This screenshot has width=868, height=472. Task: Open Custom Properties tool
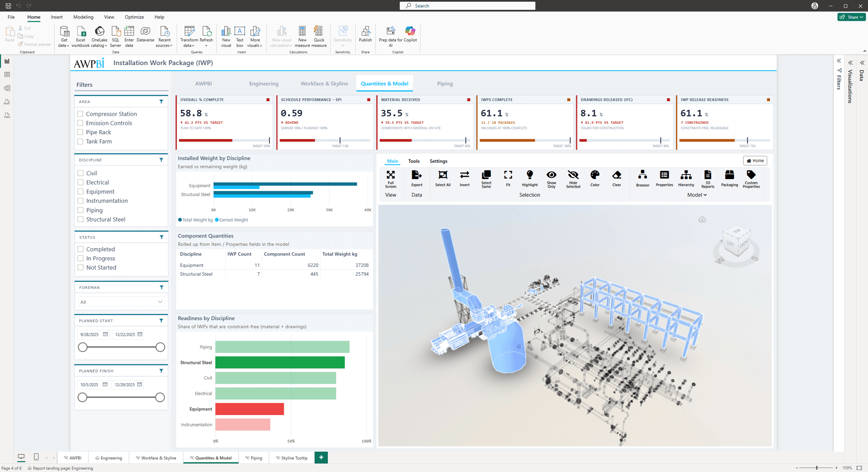click(751, 179)
